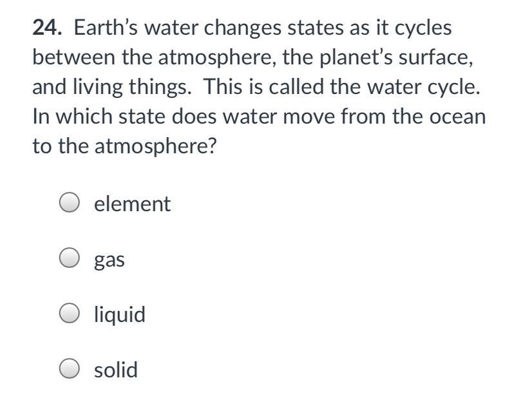Click the "element" answer label text
This screenshot has height=407, width=532.
click(x=132, y=204)
